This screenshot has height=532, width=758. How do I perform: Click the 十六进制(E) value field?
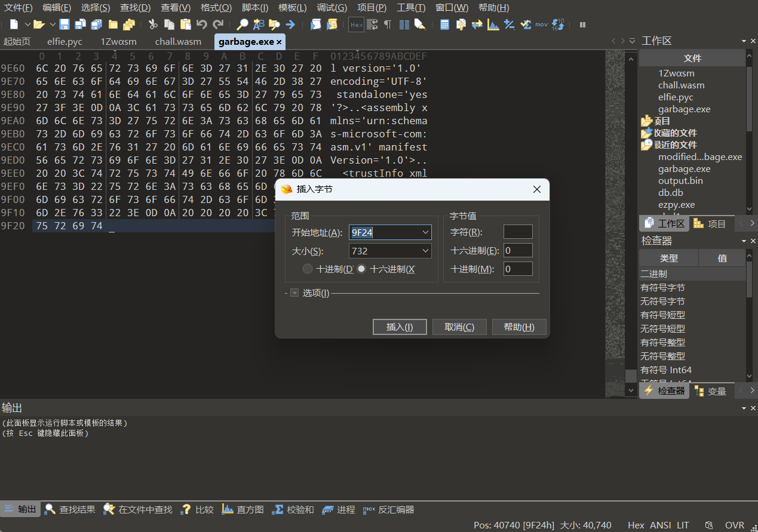coord(518,251)
